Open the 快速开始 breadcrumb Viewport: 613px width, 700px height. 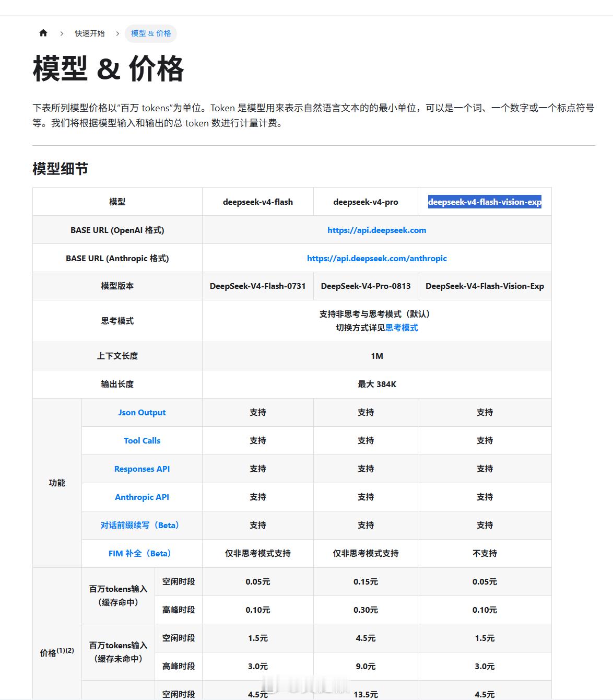[x=89, y=33]
